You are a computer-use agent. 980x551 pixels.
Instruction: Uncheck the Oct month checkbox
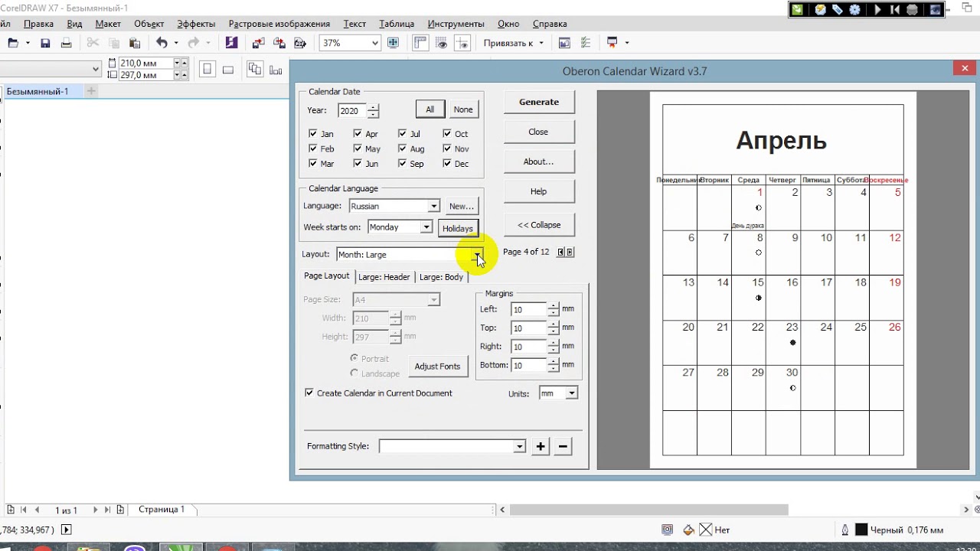pyautogui.click(x=447, y=133)
